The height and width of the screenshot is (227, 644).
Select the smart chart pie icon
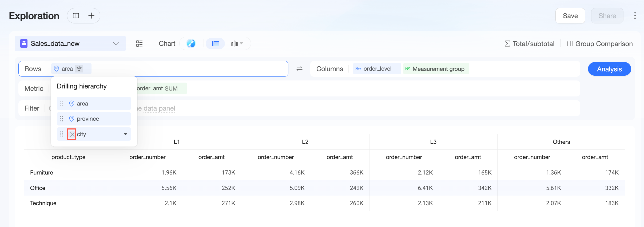191,43
